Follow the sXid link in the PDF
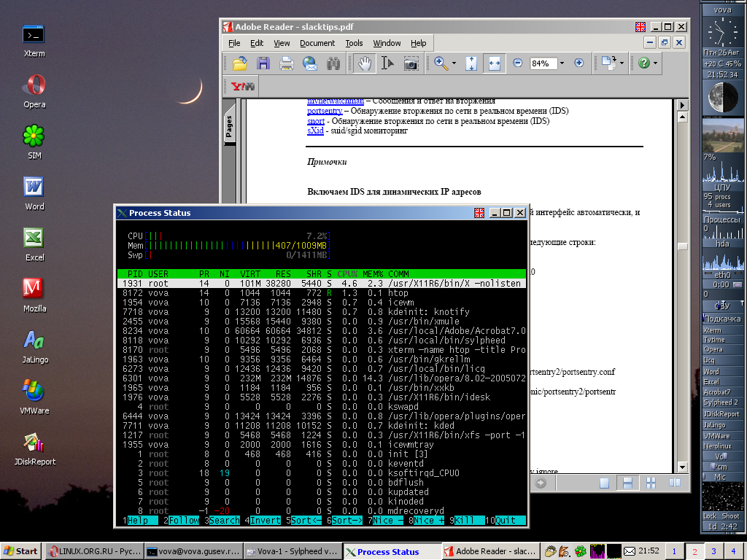 [315, 131]
